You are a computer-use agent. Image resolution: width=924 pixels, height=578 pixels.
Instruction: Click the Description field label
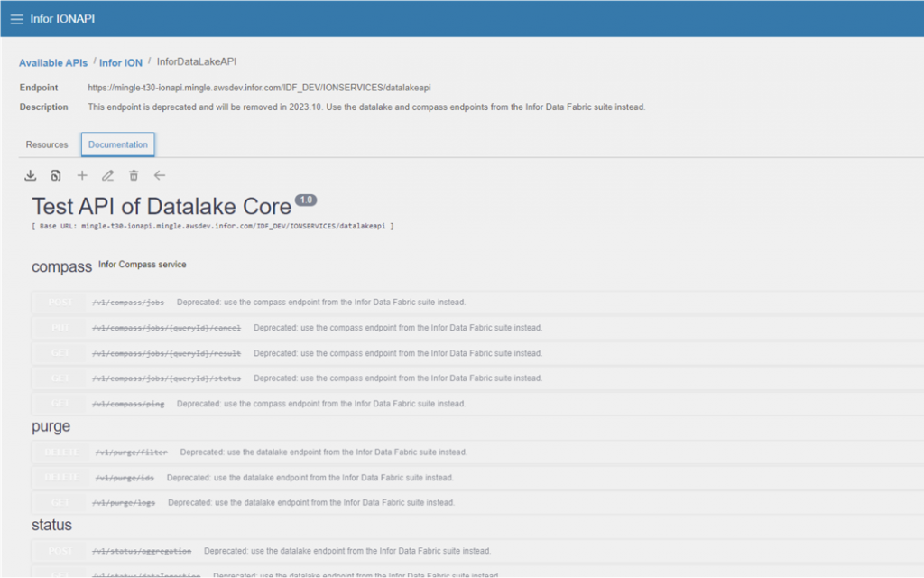pyautogui.click(x=43, y=107)
